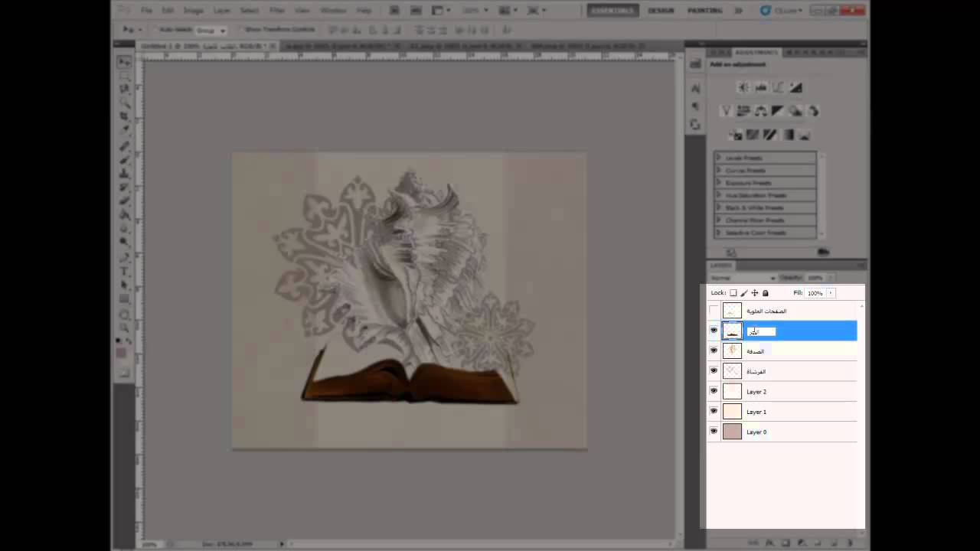Select the Move tool in the toolbox

coord(124,62)
